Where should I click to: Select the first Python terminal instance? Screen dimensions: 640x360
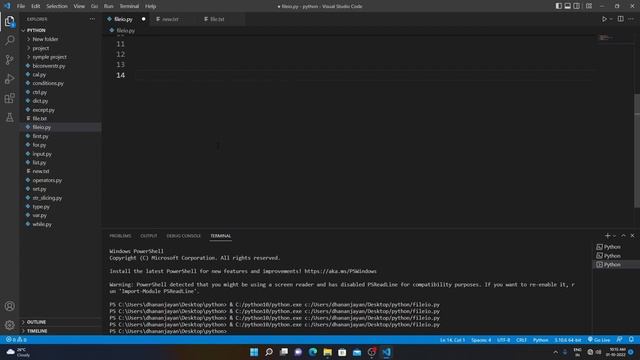(616, 247)
